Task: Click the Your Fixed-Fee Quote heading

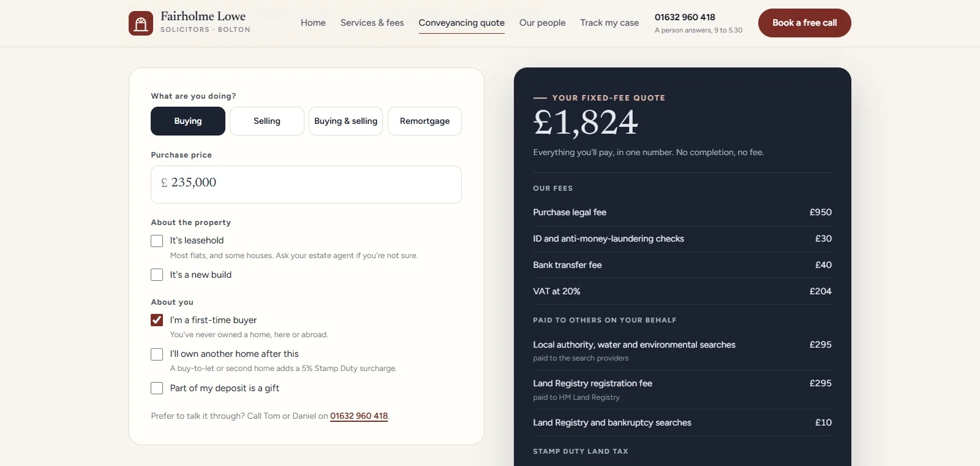Action: tap(609, 98)
